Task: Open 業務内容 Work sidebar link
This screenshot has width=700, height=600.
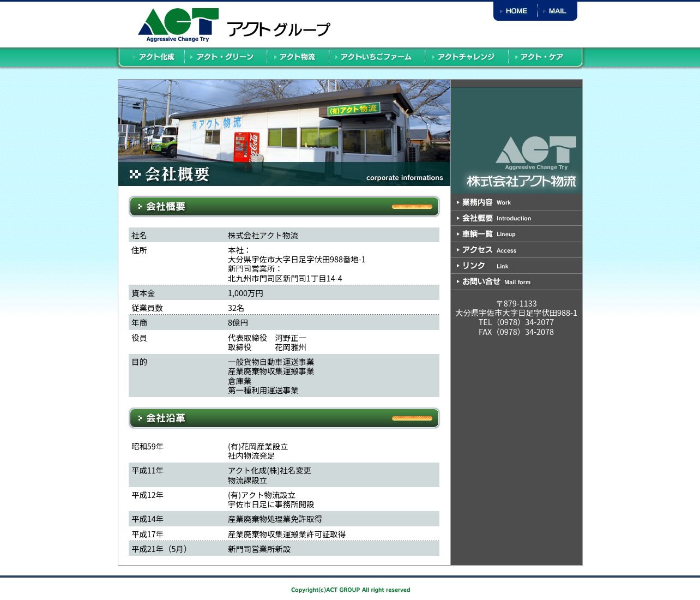Action: pyautogui.click(x=516, y=202)
